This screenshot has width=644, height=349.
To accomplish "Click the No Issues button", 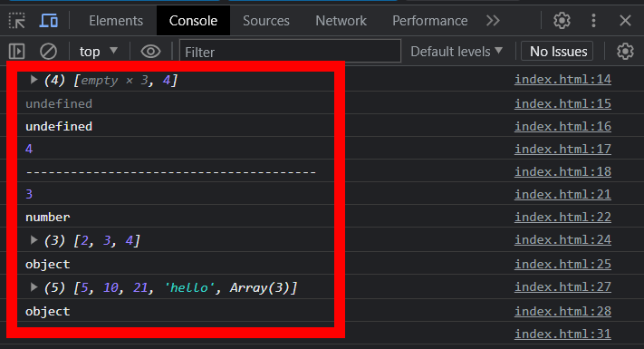I will click(558, 52).
